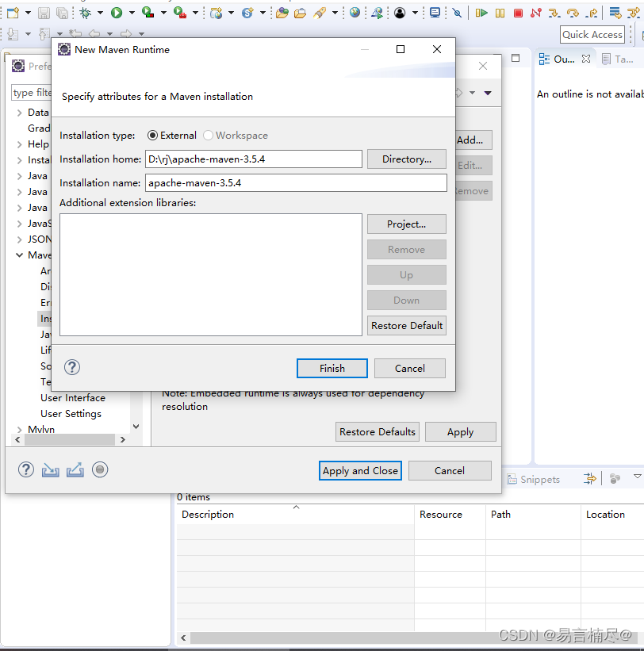Click the Preferences record preferences icon

(100, 469)
